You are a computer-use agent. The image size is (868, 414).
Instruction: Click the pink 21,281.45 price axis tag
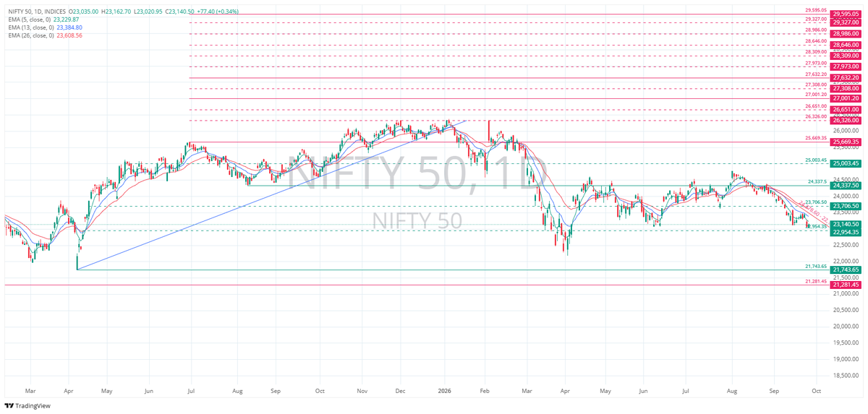[846, 285]
